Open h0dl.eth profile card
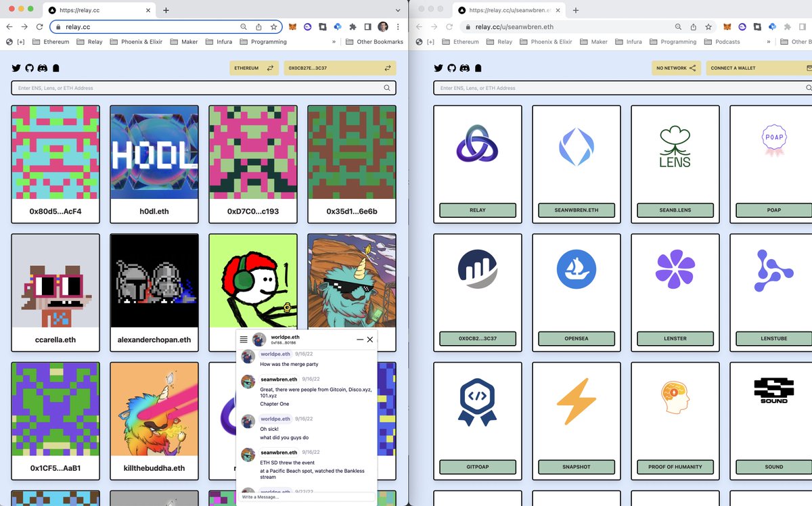This screenshot has height=506, width=812. click(154, 164)
